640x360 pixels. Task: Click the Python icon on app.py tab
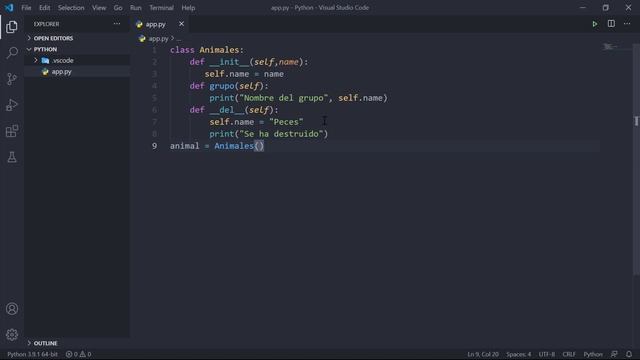[139, 24]
